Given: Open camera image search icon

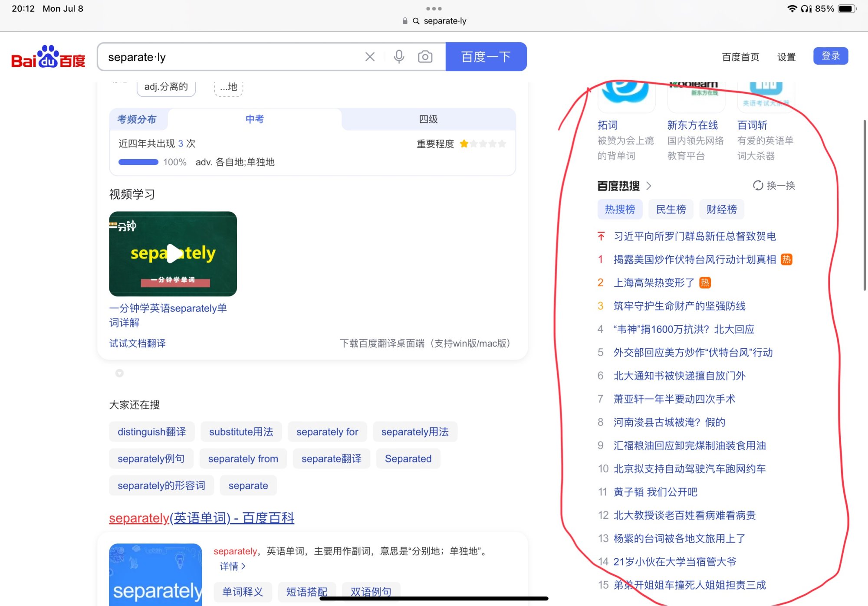Looking at the screenshot, I should (425, 57).
